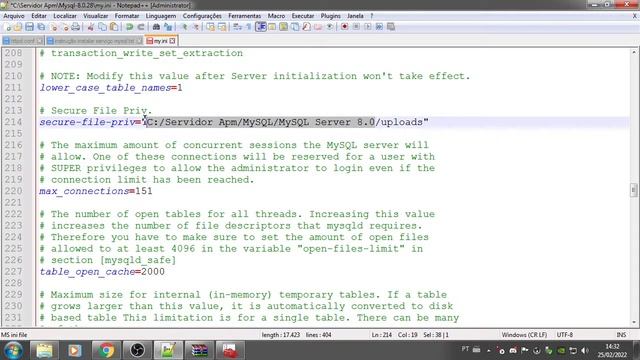Click the table_open_cache=2000 line
640x360 pixels.
(102, 271)
